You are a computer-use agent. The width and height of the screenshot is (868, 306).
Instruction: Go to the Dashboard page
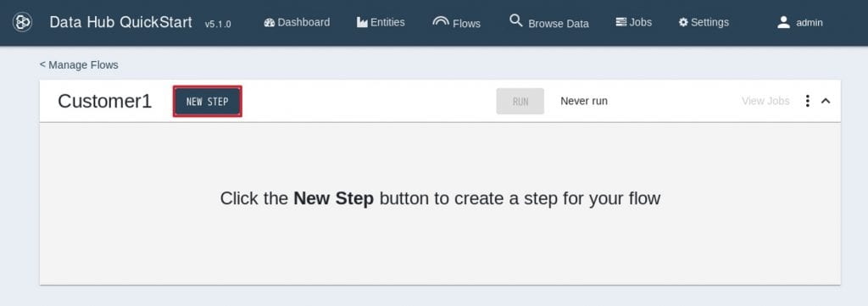(x=297, y=23)
